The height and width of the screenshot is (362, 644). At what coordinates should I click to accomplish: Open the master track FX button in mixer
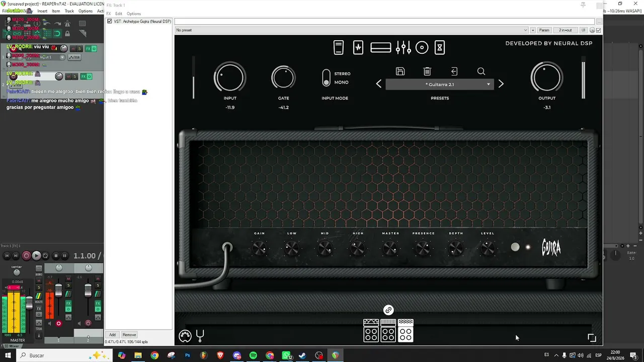tap(39, 309)
